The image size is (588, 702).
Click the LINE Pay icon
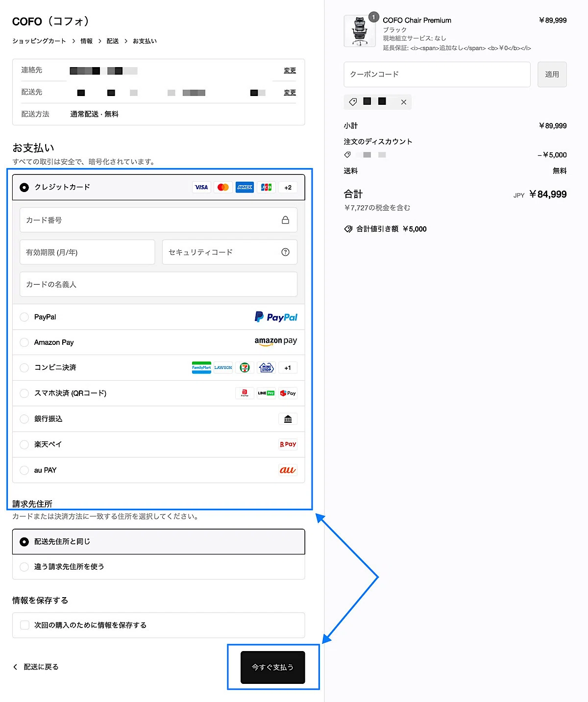pyautogui.click(x=266, y=393)
